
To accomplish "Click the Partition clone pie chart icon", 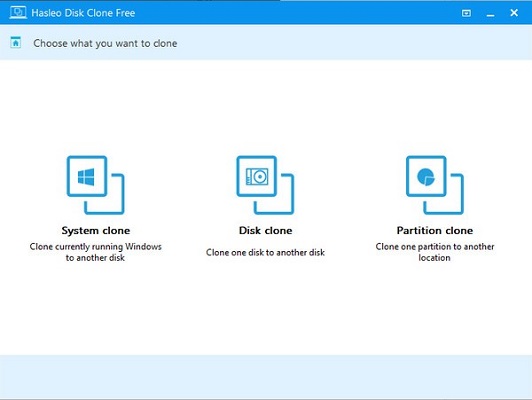I will pos(435,185).
